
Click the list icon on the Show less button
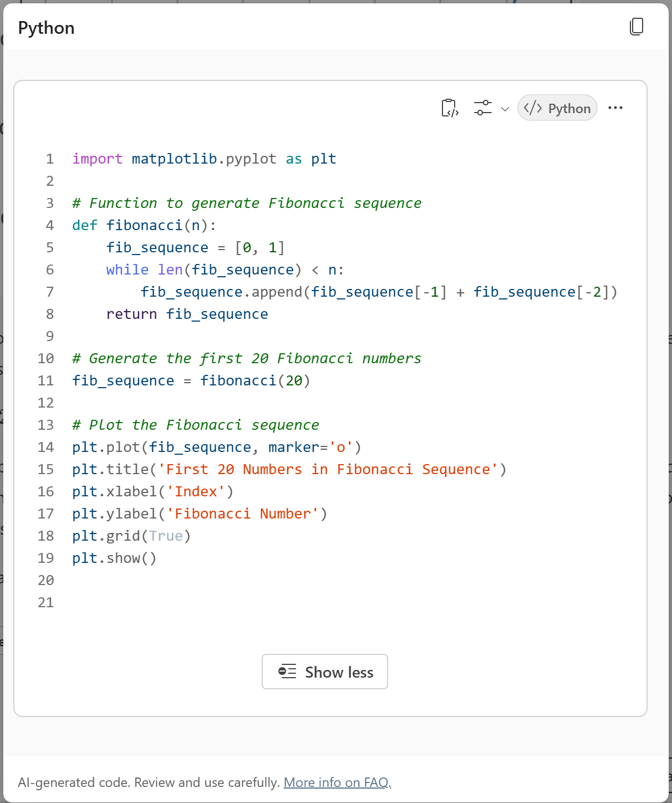click(288, 672)
